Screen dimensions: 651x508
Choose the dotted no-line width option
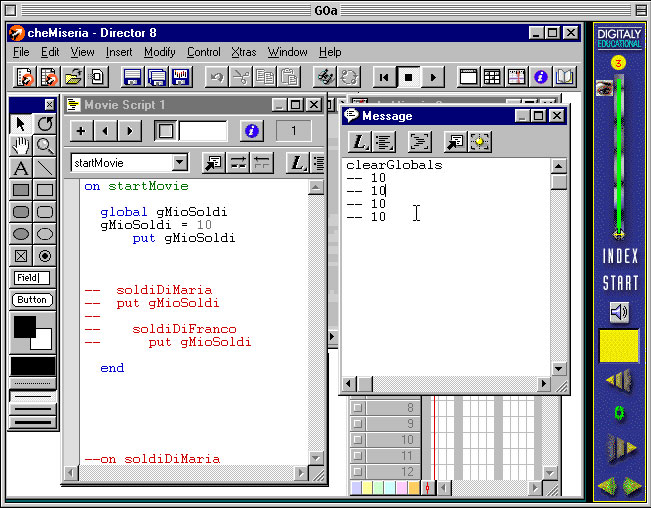pos(33,383)
